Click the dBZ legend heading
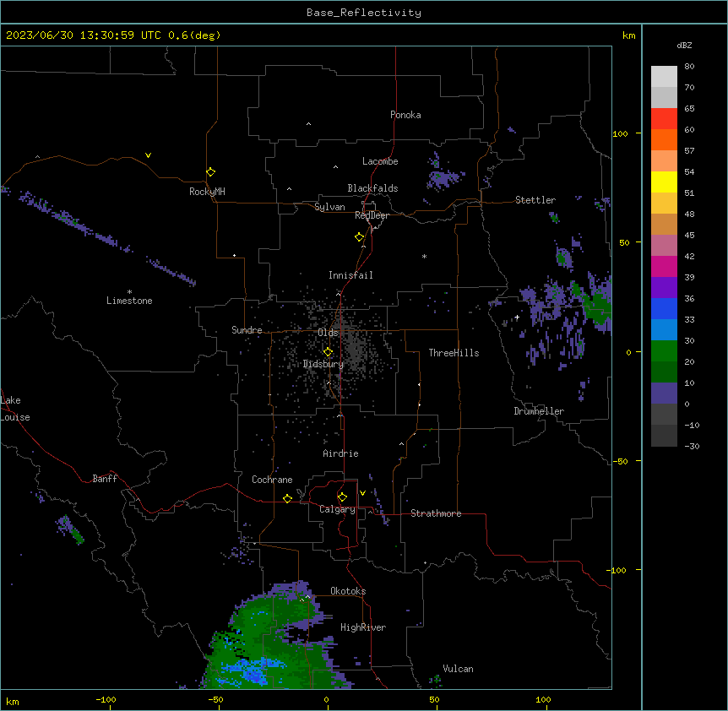The height and width of the screenshot is (711, 728). click(684, 46)
